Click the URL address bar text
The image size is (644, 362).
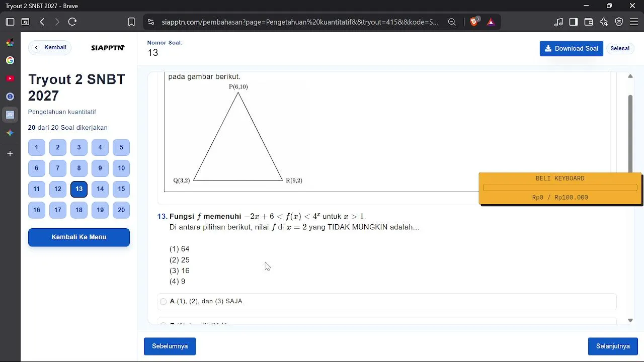coord(300,22)
